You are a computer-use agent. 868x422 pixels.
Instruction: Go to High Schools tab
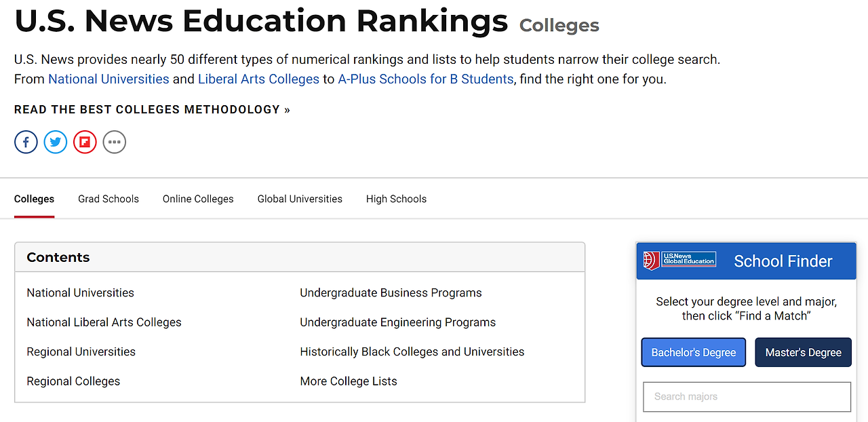(x=396, y=199)
